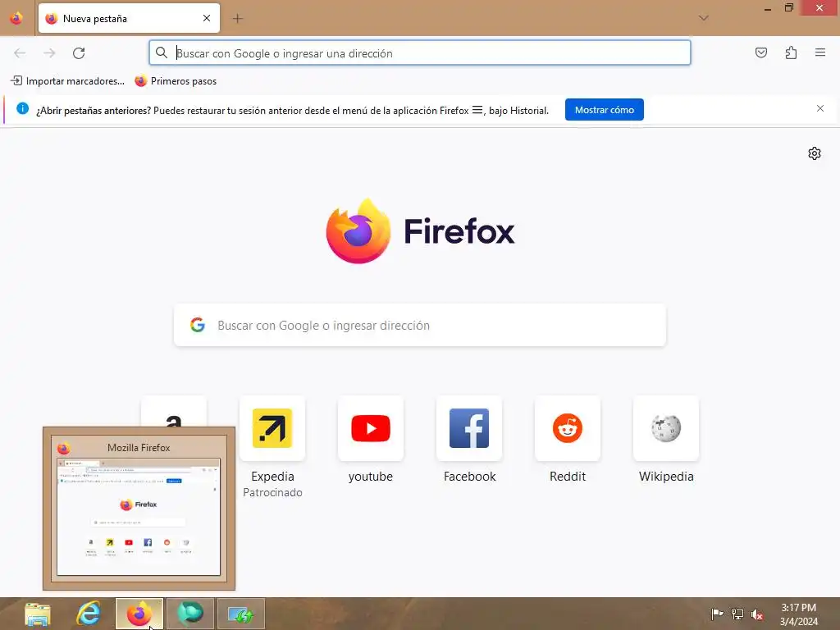Click Importar marcadores bookmark item

68,81
